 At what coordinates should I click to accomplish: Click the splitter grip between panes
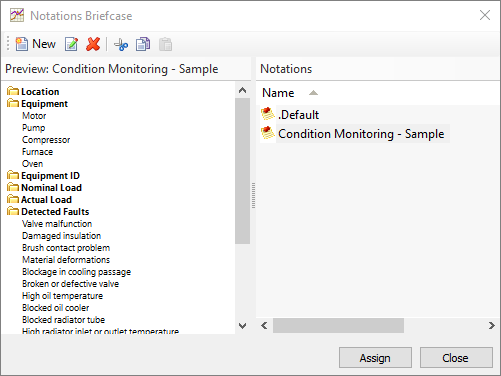(253, 195)
